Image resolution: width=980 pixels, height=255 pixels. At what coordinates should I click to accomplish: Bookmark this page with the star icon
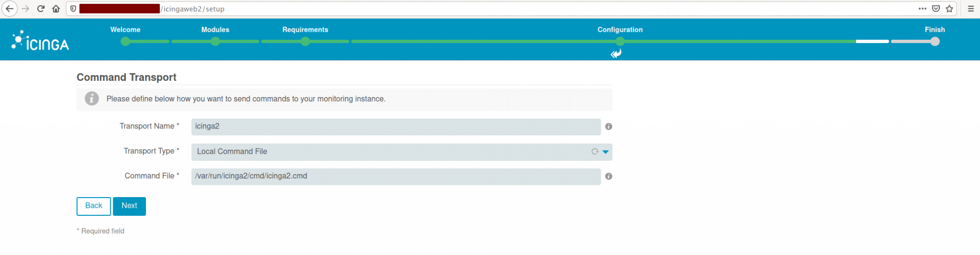click(949, 9)
